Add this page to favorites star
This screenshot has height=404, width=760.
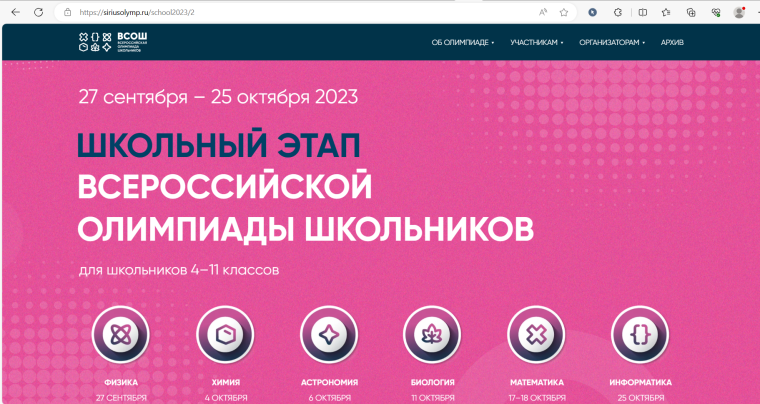point(564,13)
